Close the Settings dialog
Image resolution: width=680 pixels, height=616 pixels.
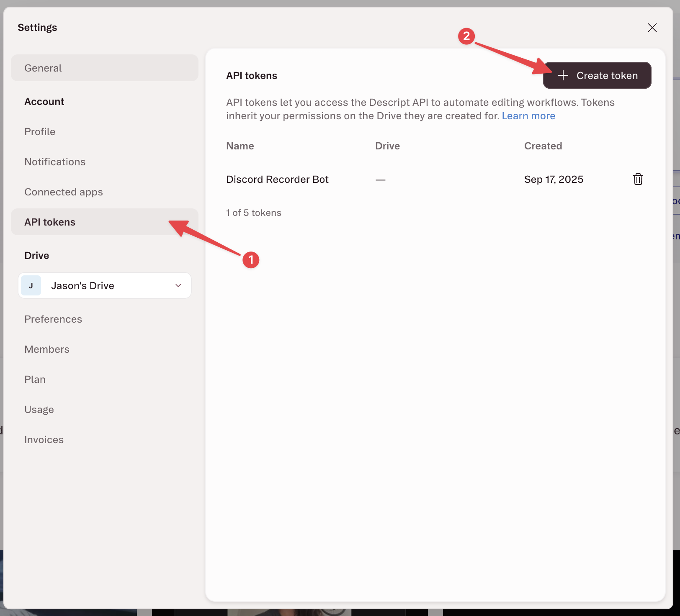[x=652, y=28]
